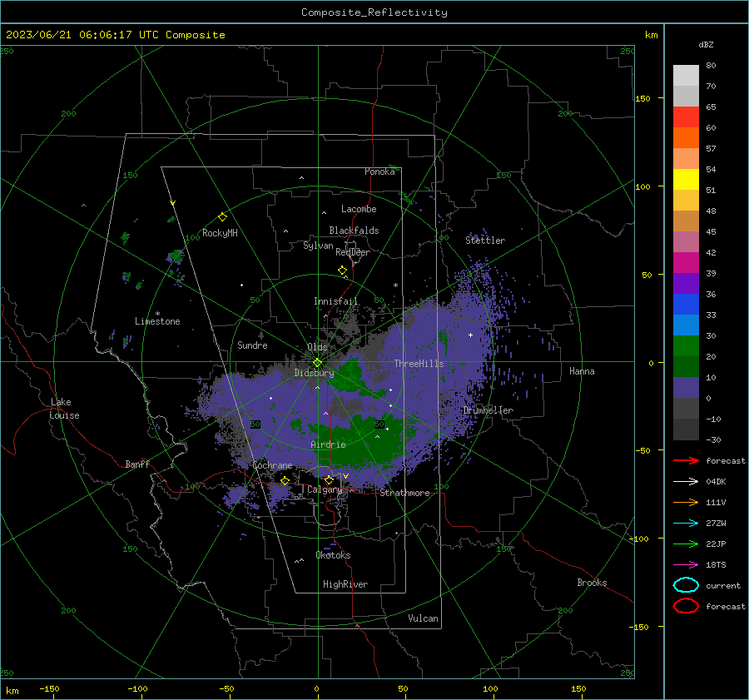Click the green 22JP arrow icon
The height and width of the screenshot is (700, 749).
point(686,544)
